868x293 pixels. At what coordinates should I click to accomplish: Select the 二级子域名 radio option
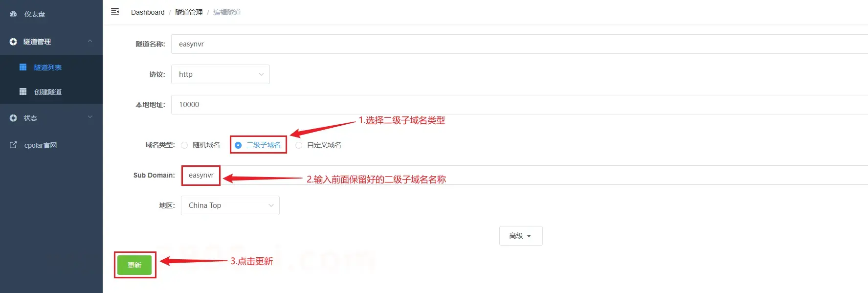[238, 145]
